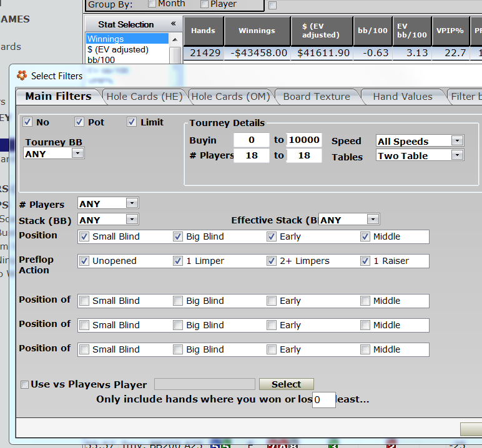Image resolution: width=482 pixels, height=448 pixels.
Task: Uncheck 1 Raiser preflop action
Action: pyautogui.click(x=365, y=261)
